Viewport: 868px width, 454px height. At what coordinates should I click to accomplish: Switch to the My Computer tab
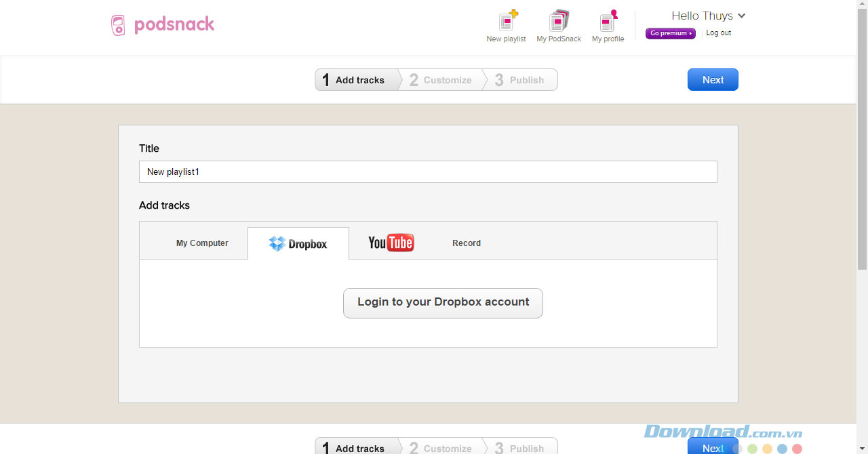pos(202,243)
